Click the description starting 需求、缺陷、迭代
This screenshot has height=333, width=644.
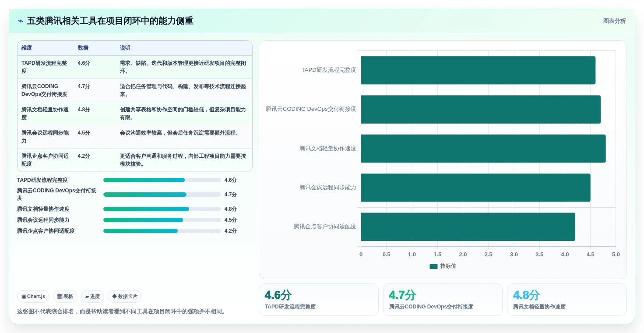pos(183,67)
